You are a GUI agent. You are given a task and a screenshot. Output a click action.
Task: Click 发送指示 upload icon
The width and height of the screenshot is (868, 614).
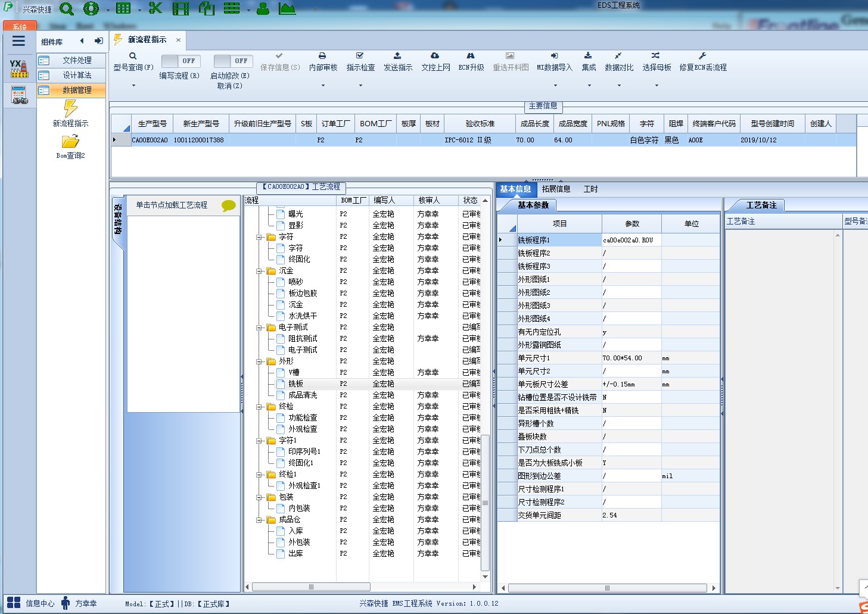[x=397, y=56]
